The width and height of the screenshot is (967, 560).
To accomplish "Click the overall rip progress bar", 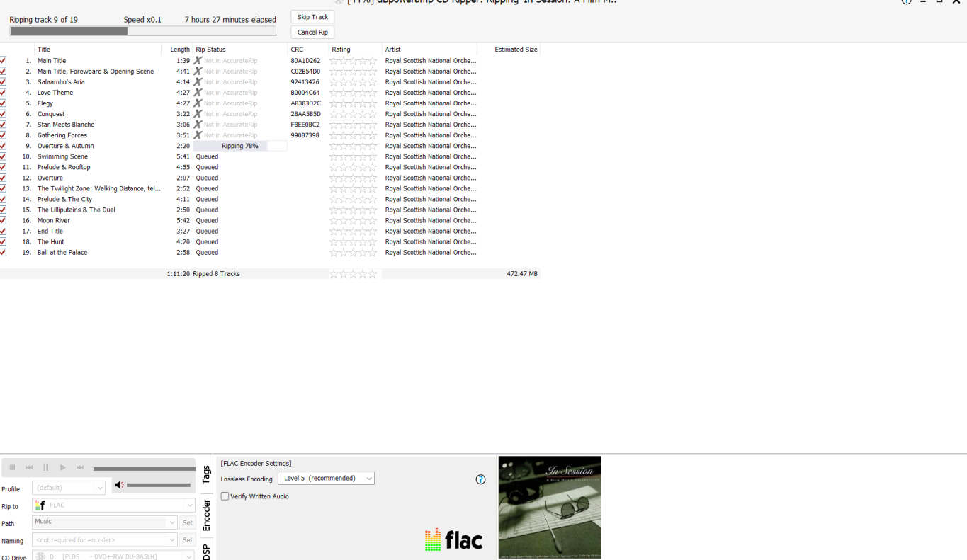I will pyautogui.click(x=142, y=31).
